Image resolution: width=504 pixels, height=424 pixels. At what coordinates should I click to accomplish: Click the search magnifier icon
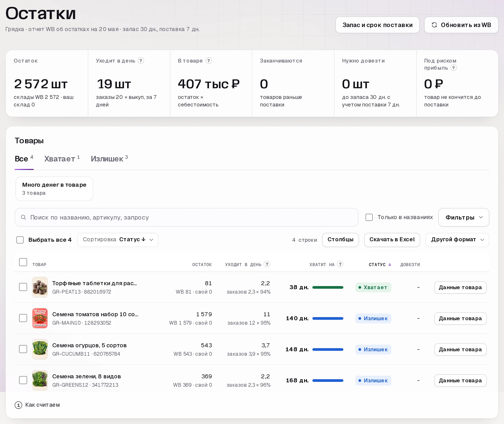coord(23,217)
